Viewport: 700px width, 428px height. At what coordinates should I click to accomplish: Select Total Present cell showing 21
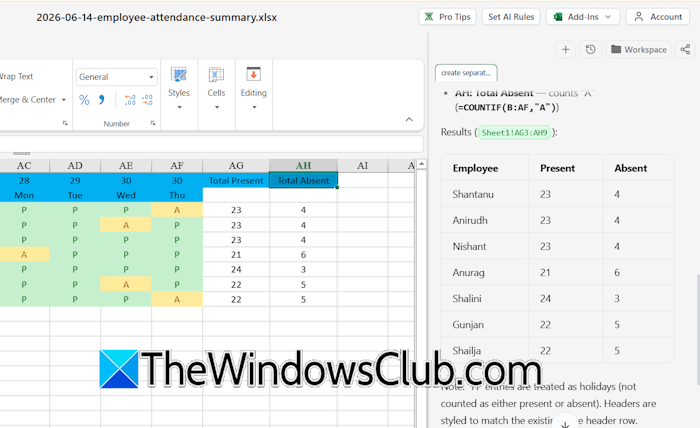236,254
